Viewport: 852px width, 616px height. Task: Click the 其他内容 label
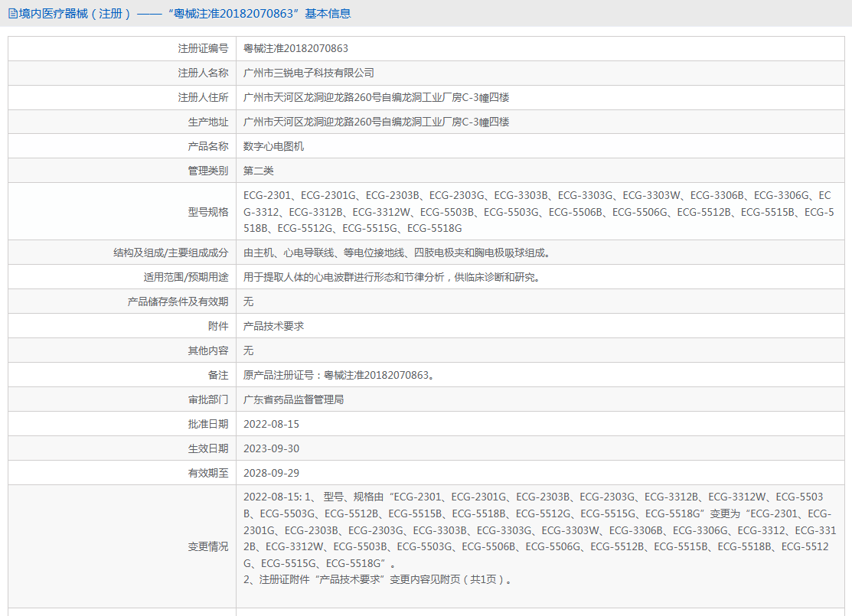click(x=208, y=350)
